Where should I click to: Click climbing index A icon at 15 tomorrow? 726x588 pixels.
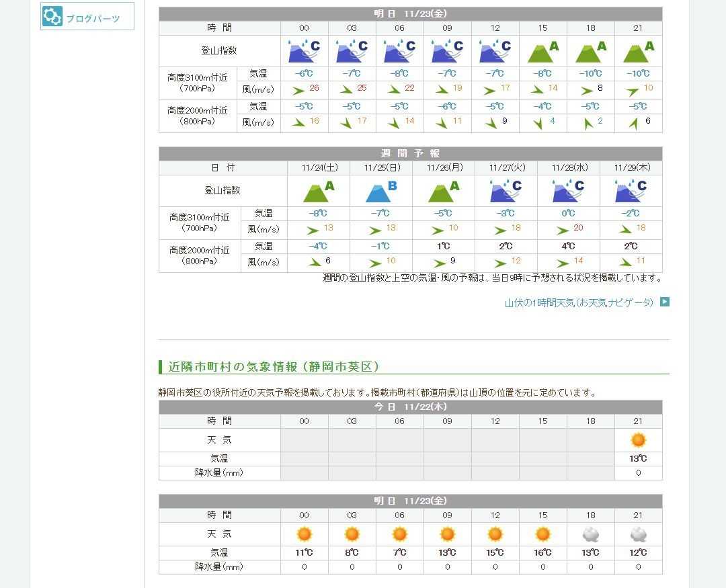pos(542,51)
